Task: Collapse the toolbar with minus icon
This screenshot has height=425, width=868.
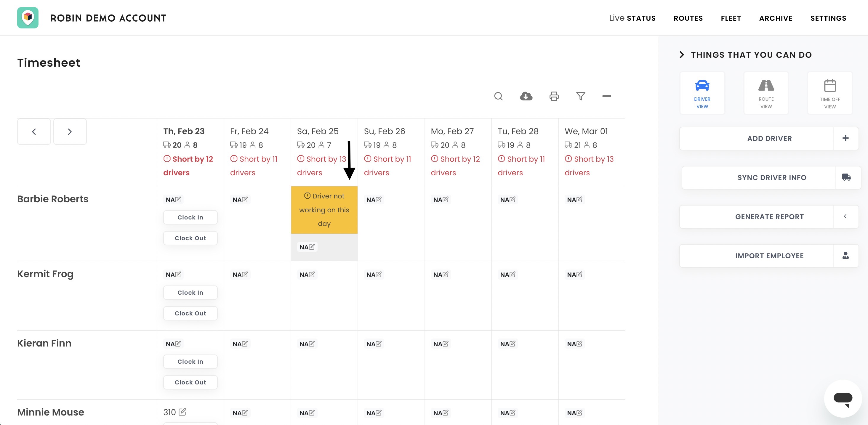Action: [x=606, y=96]
